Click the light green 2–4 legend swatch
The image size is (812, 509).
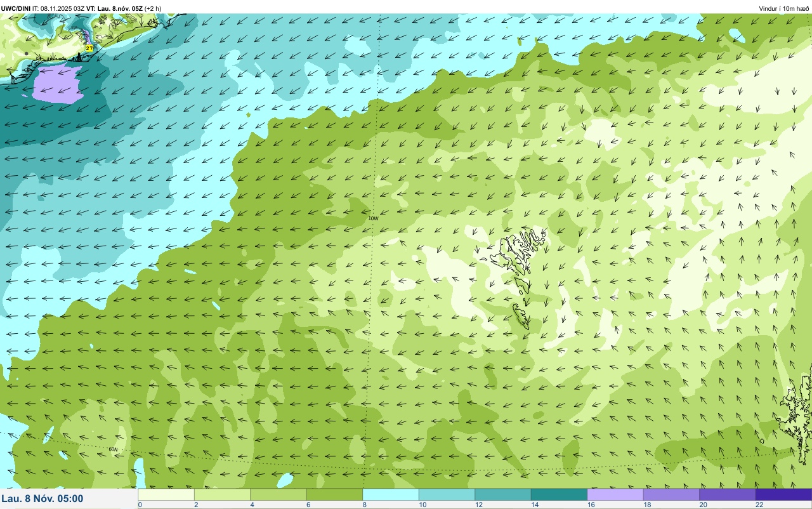pyautogui.click(x=222, y=494)
